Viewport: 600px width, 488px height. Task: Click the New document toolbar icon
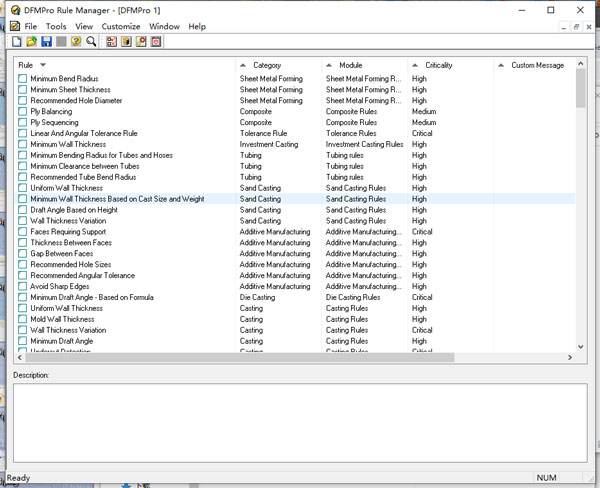pyautogui.click(x=17, y=42)
